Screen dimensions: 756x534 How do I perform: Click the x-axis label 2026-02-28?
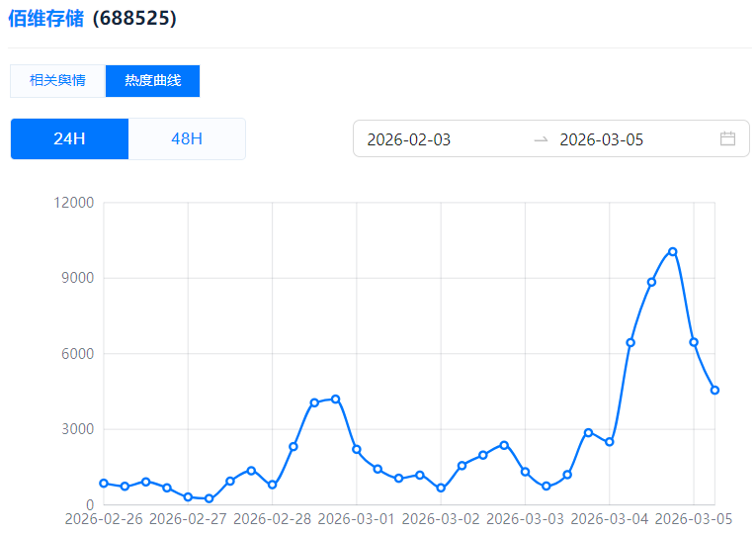tap(273, 518)
